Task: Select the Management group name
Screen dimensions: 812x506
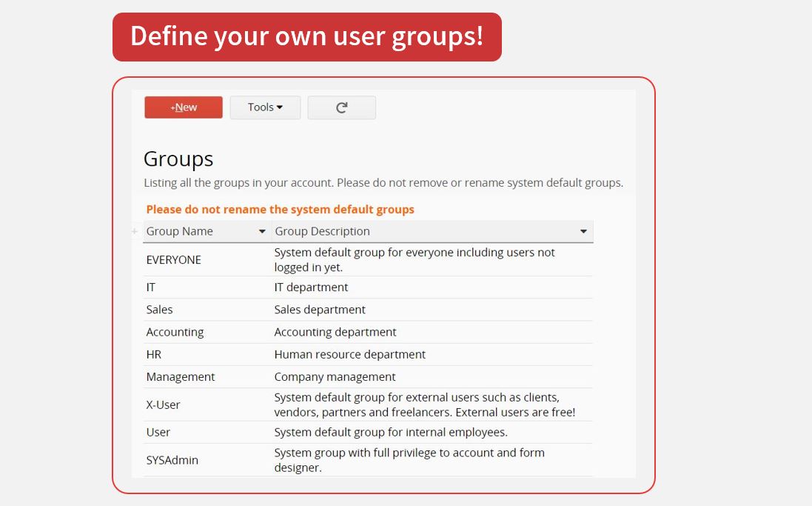Action: click(180, 377)
